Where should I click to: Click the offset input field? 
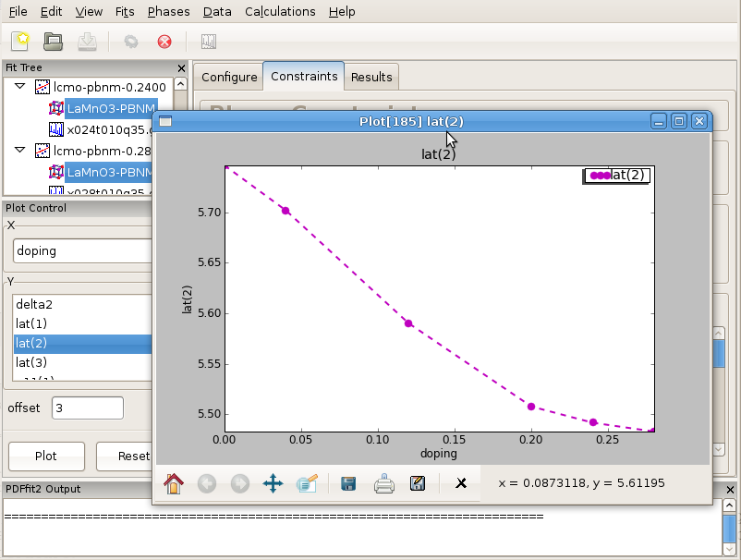[x=87, y=408]
